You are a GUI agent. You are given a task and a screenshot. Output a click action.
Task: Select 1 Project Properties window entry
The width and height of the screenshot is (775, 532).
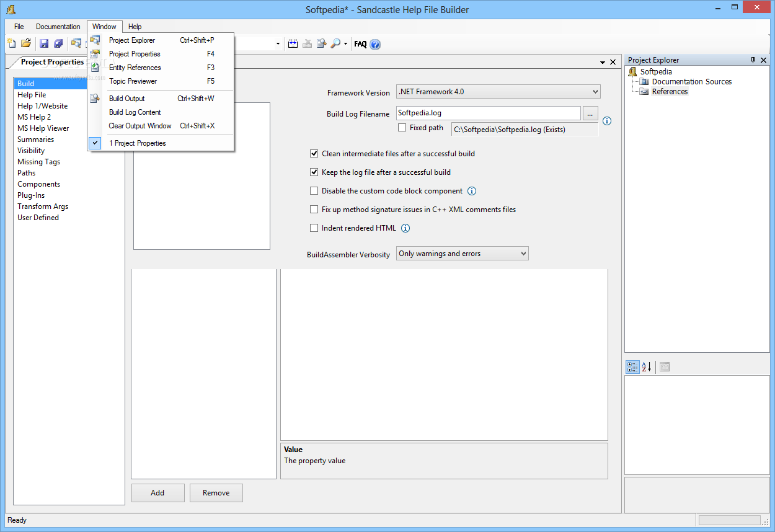[x=161, y=143]
